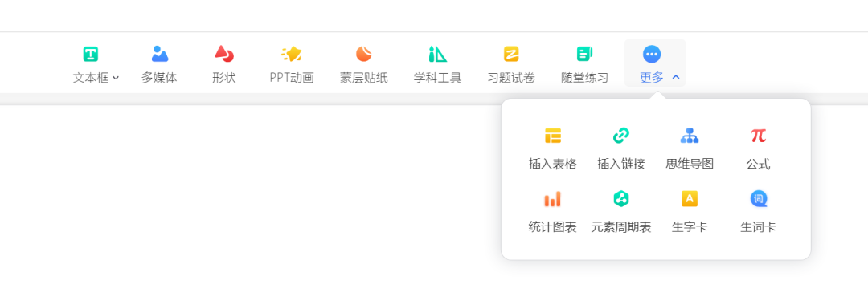
Task: Choose 公式 formula pi icon
Action: 758,135
